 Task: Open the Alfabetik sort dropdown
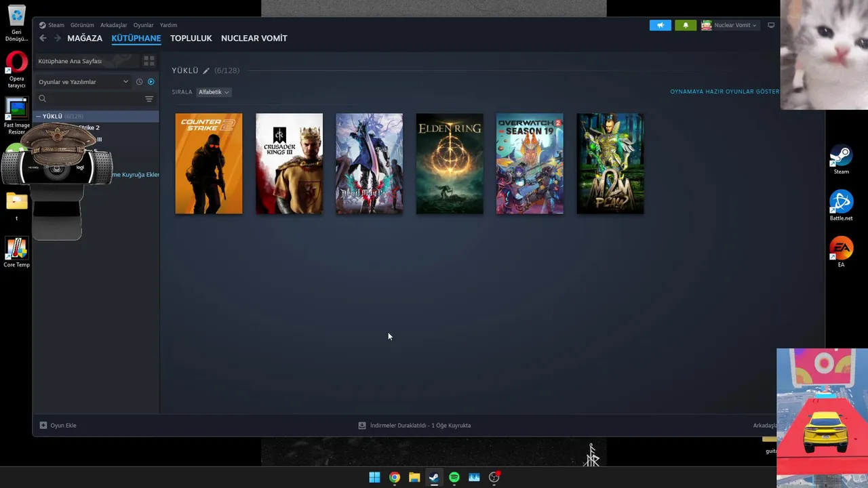pos(214,92)
